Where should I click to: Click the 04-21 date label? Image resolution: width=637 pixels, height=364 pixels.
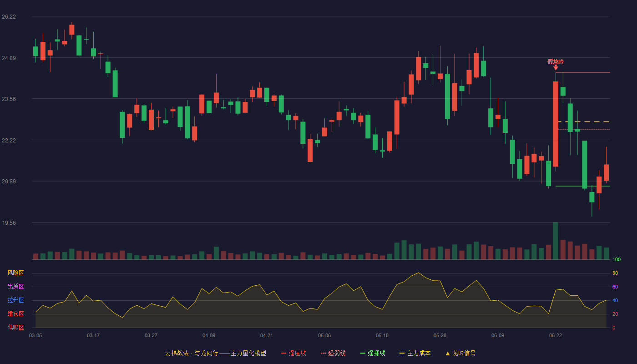point(267,335)
